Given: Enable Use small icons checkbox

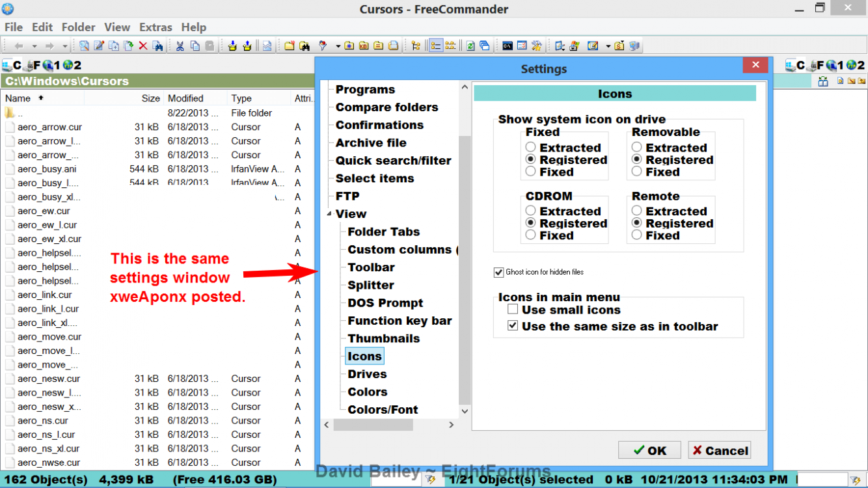Looking at the screenshot, I should [513, 310].
